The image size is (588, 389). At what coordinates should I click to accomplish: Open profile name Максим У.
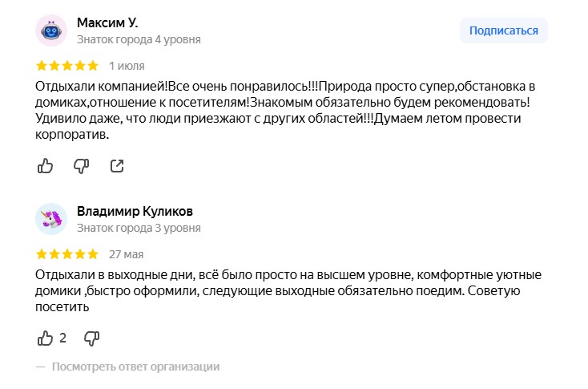(x=107, y=23)
